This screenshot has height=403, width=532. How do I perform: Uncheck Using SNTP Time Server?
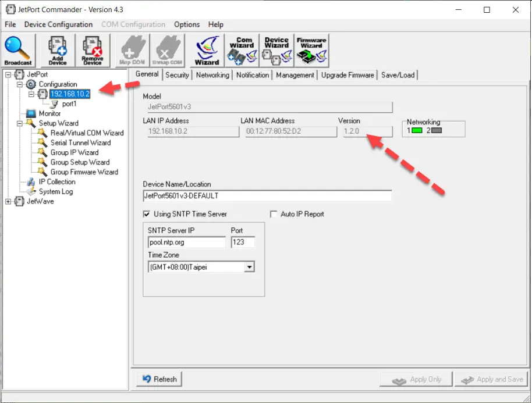pos(147,214)
